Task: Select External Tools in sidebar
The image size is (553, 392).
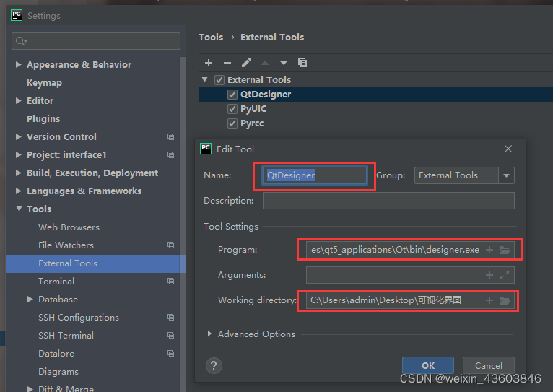Action: pyautogui.click(x=95, y=263)
